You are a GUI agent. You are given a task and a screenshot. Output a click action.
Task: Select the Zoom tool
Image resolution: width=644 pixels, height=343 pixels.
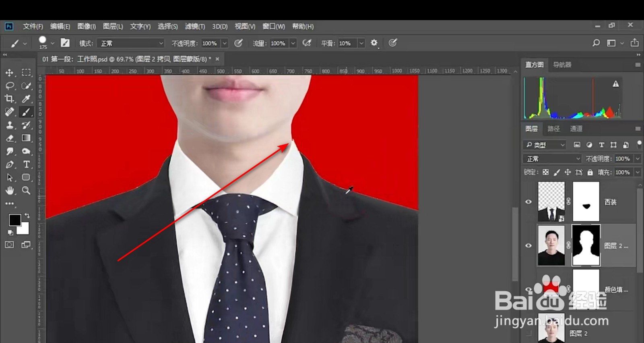click(26, 190)
